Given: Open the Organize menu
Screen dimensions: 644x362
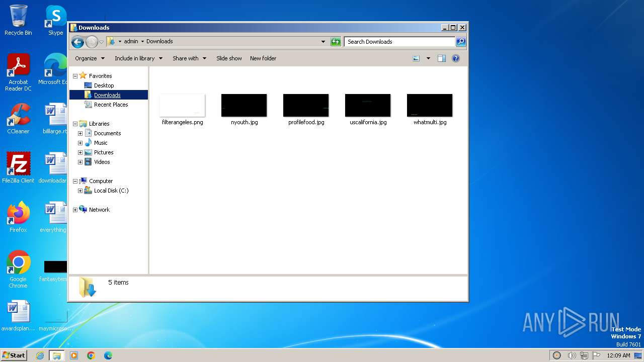Looking at the screenshot, I should pos(90,58).
